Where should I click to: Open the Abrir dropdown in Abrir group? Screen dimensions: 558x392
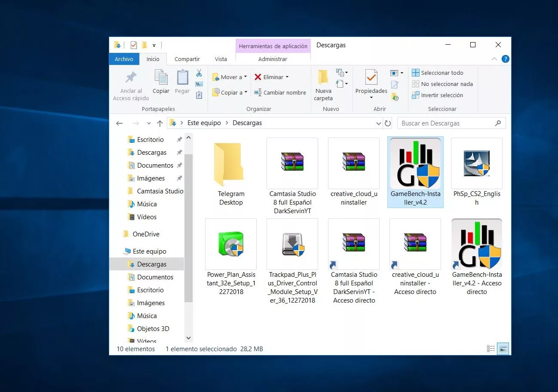click(x=397, y=73)
